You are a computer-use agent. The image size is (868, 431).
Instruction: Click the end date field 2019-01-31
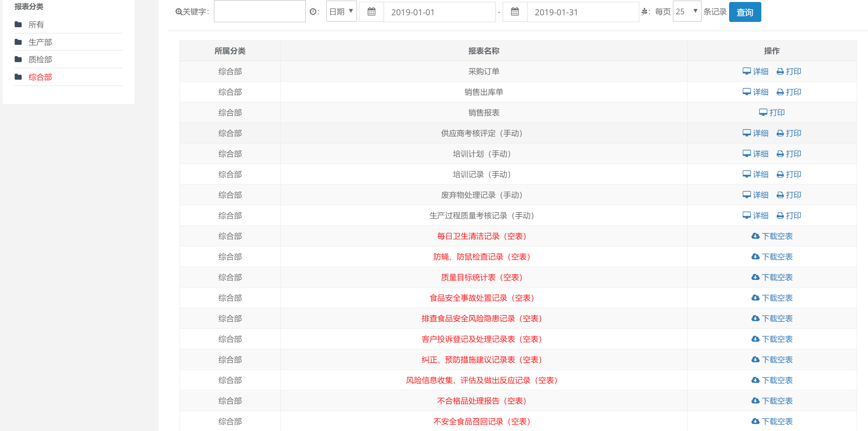tap(582, 12)
